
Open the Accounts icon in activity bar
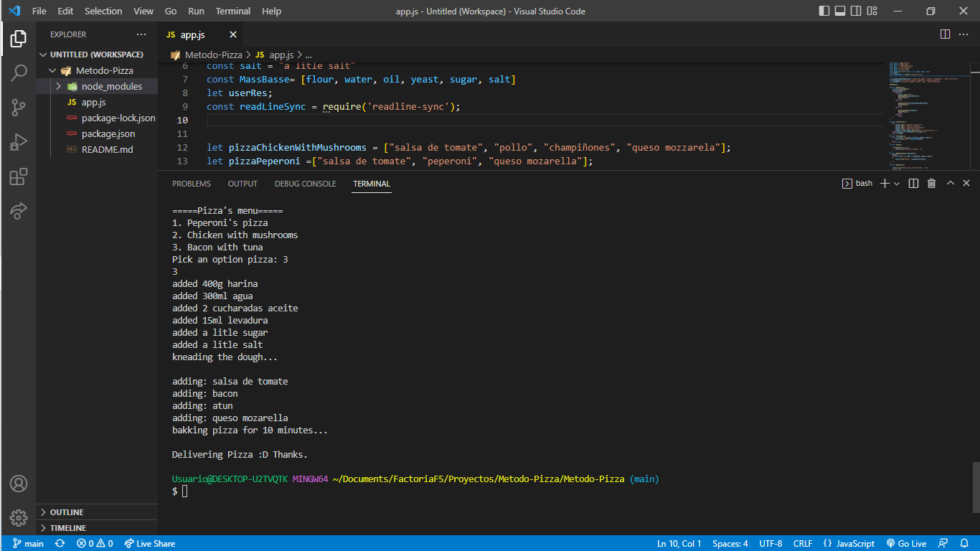[18, 484]
